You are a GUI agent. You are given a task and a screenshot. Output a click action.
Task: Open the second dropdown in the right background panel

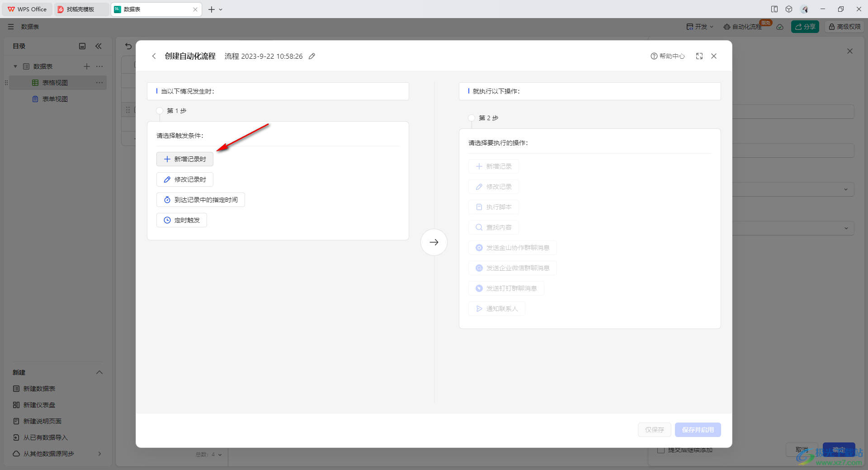(x=793, y=228)
